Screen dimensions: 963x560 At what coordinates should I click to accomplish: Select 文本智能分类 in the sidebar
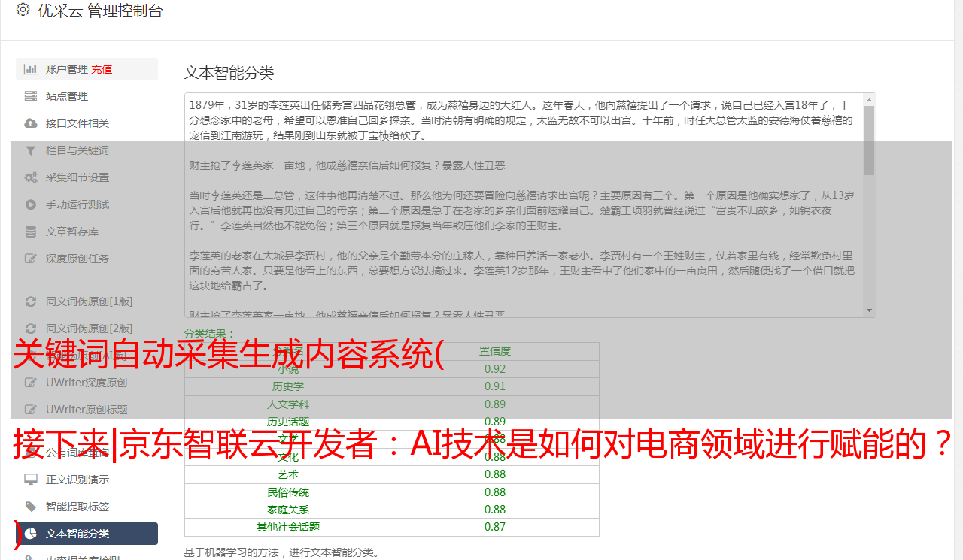(87, 534)
